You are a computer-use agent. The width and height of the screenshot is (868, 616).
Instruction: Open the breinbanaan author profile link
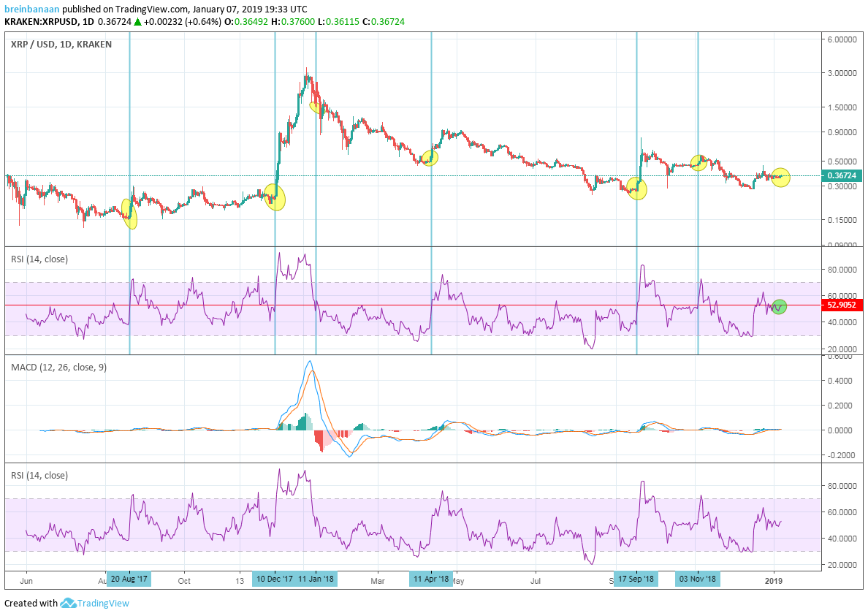32,9
